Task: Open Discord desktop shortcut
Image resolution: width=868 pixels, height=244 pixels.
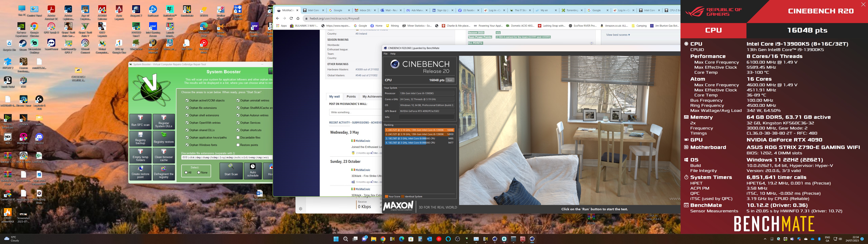Action: point(39,138)
